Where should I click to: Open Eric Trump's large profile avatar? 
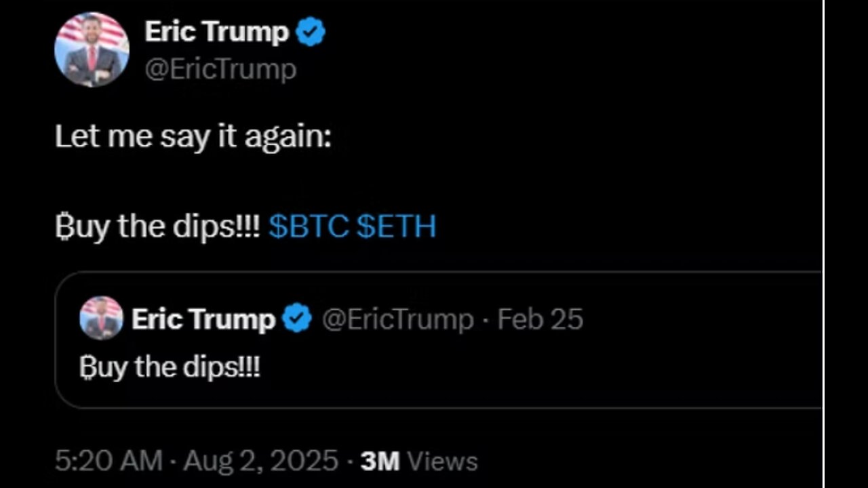92,49
